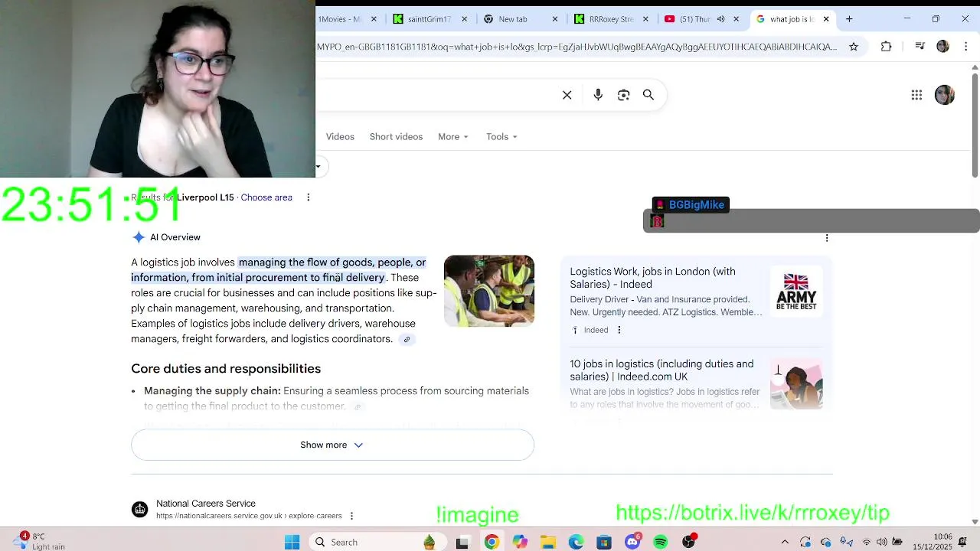Screen dimensions: 980x551
Task: Switch to the 1Movies browser tab
Action: click(338, 19)
